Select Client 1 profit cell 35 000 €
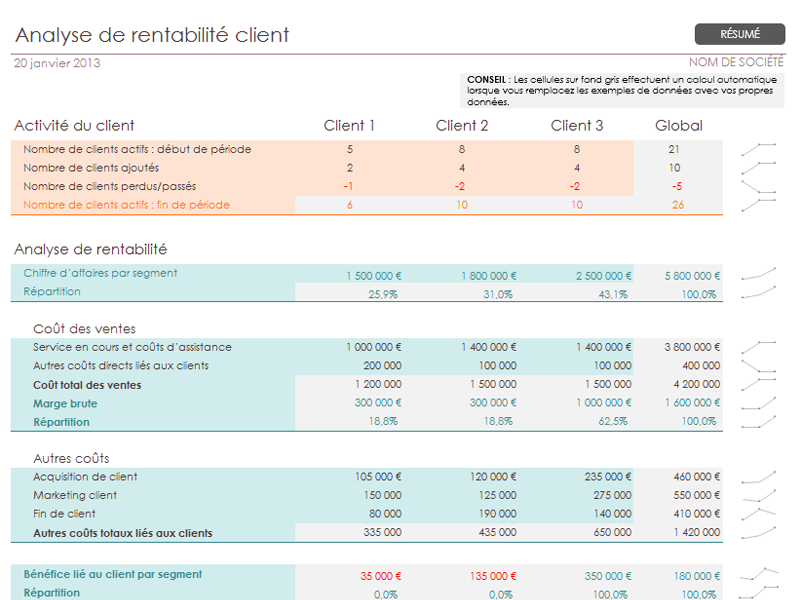The width and height of the screenshot is (800, 600). point(381,576)
